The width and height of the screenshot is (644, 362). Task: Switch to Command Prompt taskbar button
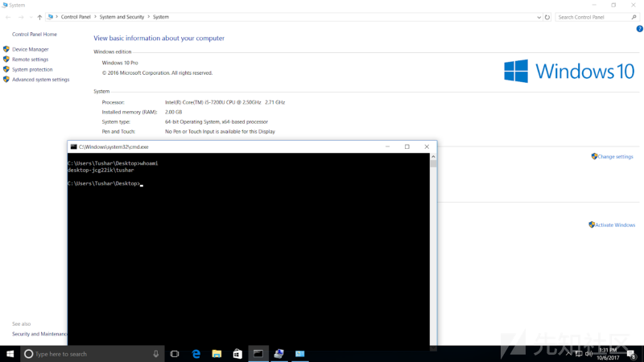coord(258,354)
